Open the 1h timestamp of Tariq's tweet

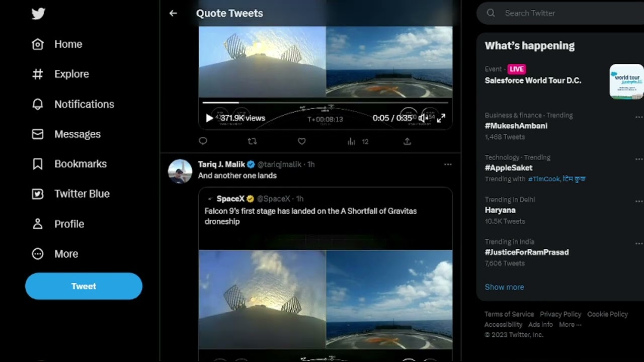[x=311, y=164]
